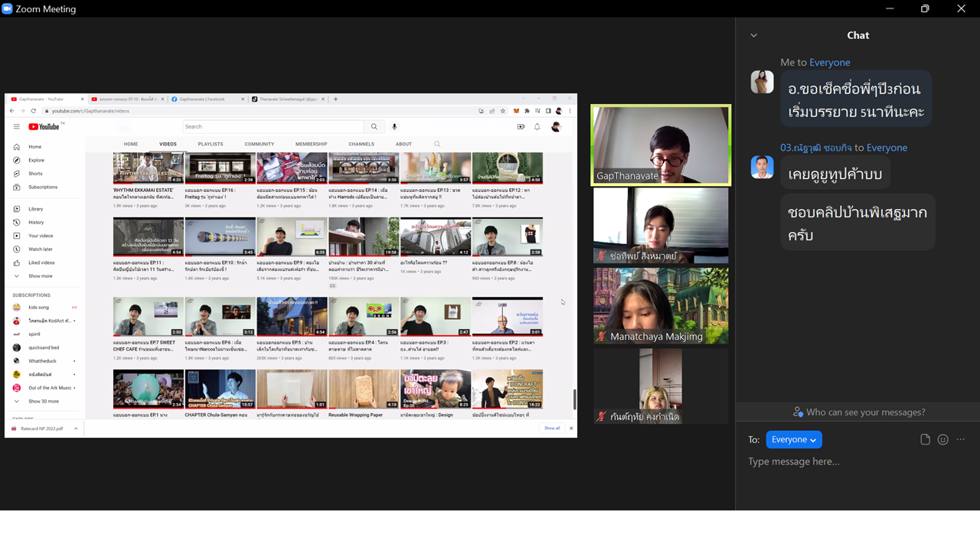Click the YouTube hamburger menu icon

pyautogui.click(x=16, y=127)
